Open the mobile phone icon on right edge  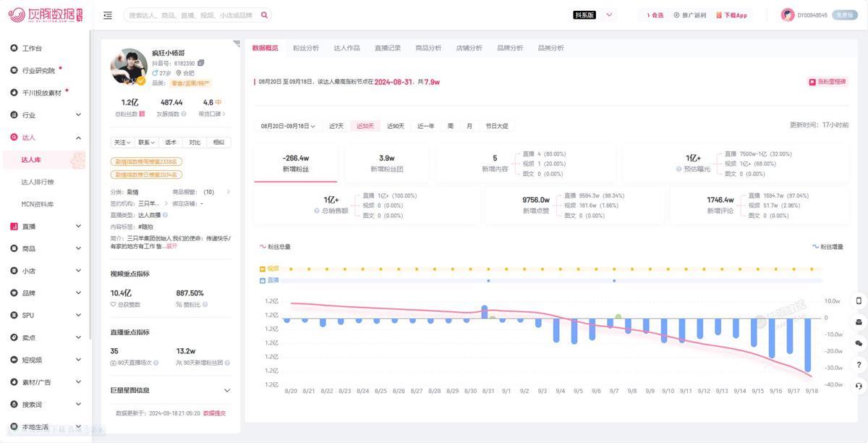(x=859, y=300)
